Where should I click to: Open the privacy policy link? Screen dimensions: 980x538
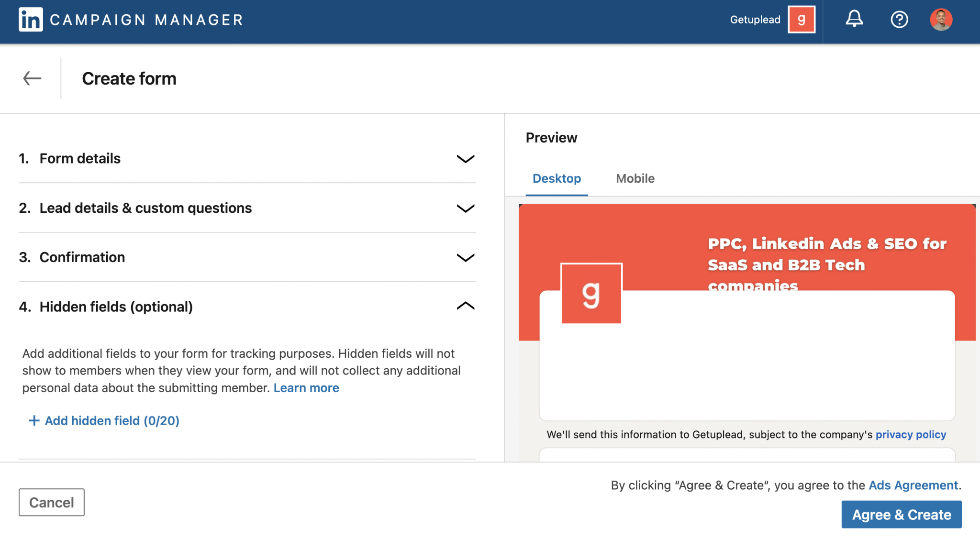tap(911, 435)
